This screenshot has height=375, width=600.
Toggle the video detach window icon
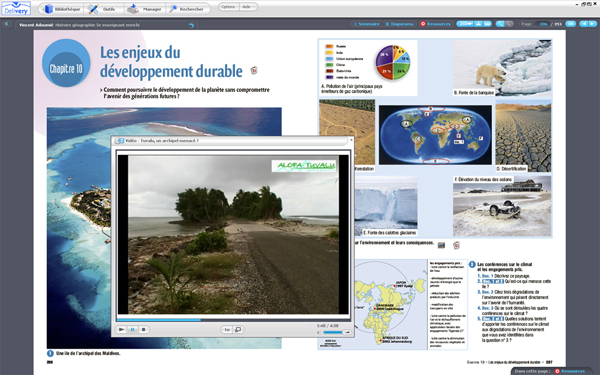pos(238,329)
